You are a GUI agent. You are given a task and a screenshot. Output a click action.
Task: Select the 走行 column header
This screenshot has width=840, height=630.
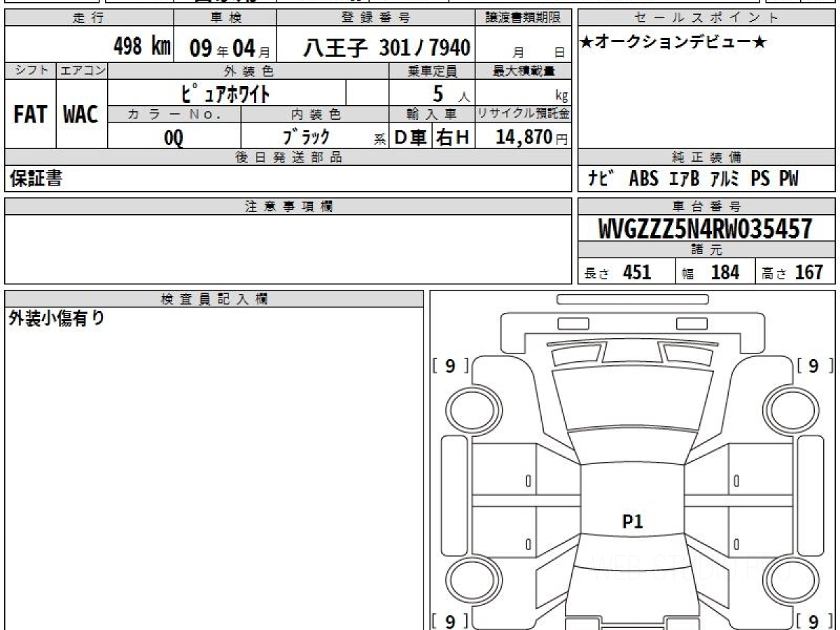pyautogui.click(x=89, y=18)
